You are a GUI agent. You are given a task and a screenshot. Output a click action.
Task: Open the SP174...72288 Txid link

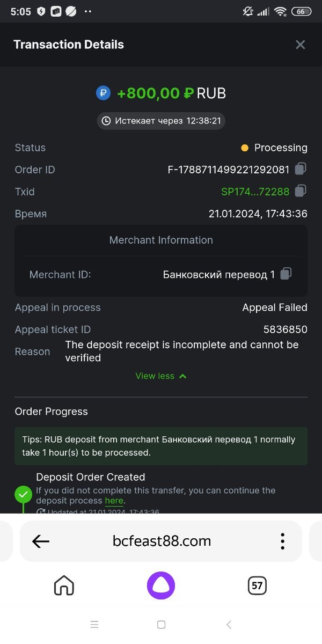(255, 192)
